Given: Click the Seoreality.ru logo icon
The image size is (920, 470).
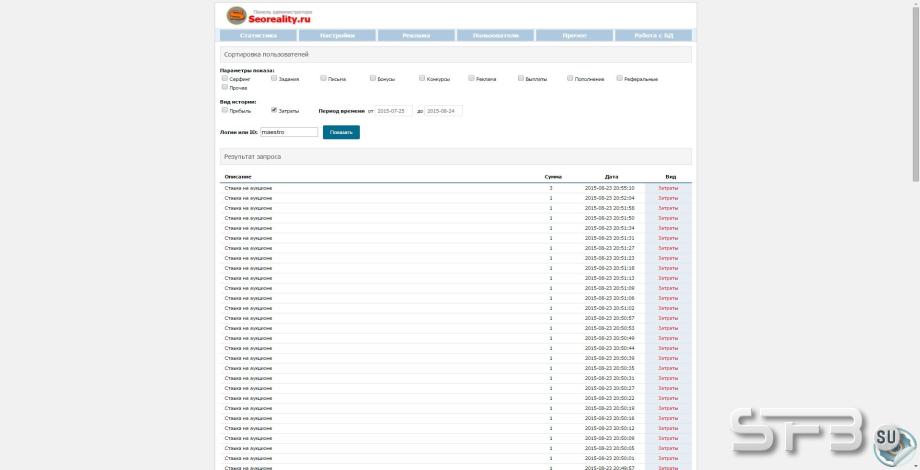Looking at the screenshot, I should pyautogui.click(x=236, y=15).
